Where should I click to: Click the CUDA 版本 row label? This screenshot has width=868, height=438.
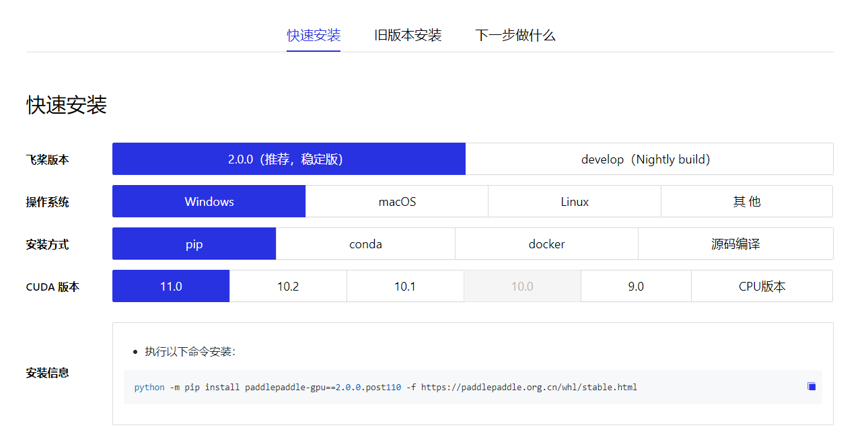(x=52, y=287)
